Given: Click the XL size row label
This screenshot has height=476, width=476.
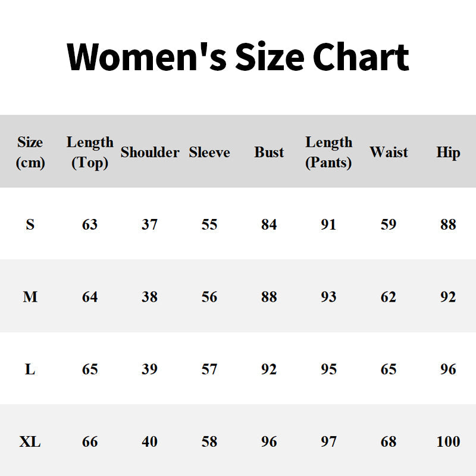Looking at the screenshot, I should click(30, 442).
